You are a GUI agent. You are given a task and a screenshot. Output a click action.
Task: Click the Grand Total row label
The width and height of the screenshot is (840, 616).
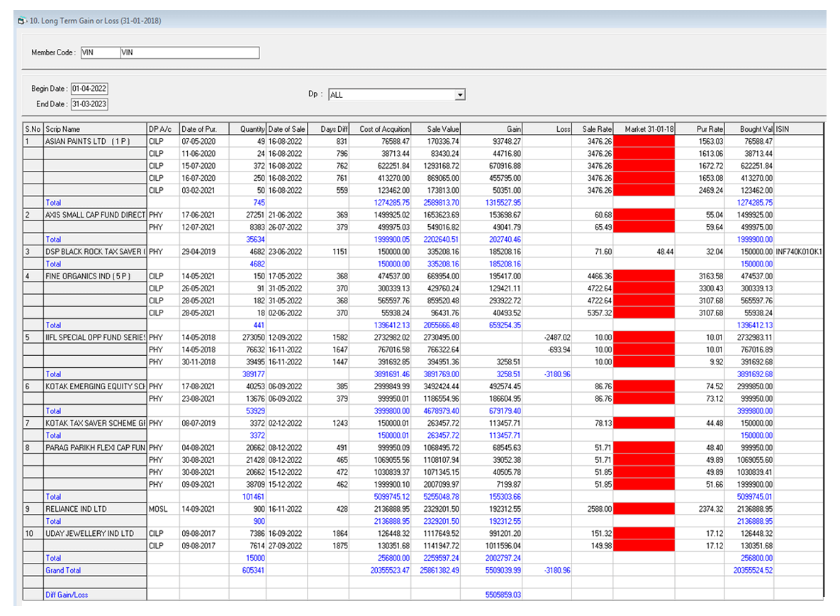(63, 571)
